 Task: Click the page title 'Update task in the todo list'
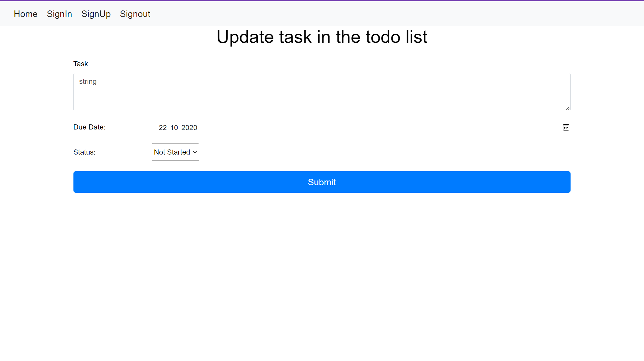tap(322, 37)
